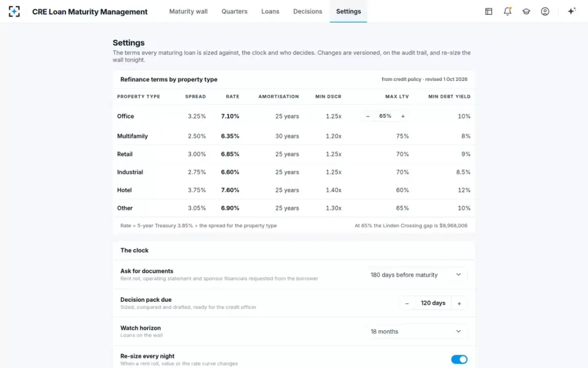Select the Industrial row label
588x368 pixels.
[x=130, y=172]
